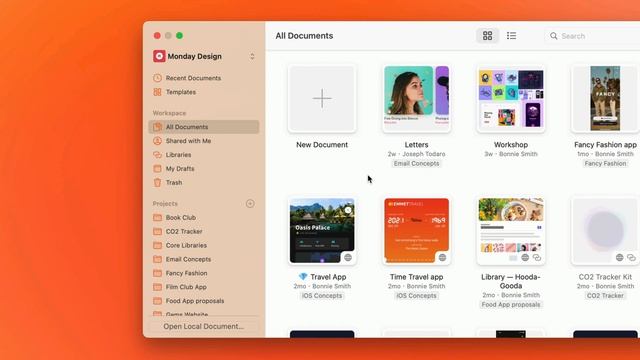Click the Recent Documents clock icon
Viewport: 640px width, 360px height.
point(158,78)
